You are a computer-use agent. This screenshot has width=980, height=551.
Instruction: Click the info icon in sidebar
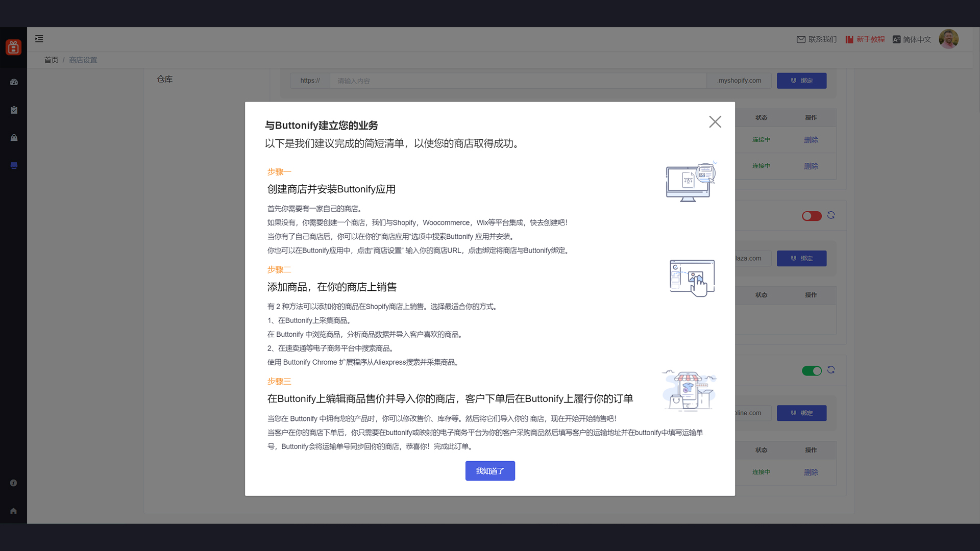14,483
